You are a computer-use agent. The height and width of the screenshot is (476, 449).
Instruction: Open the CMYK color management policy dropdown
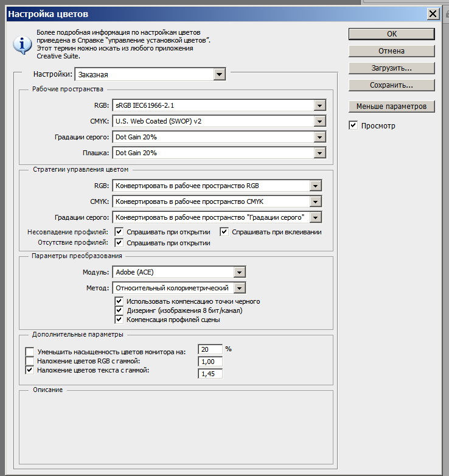217,201
